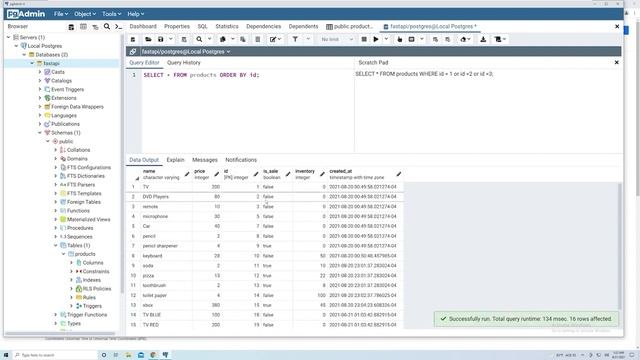Click the View Data grid icon in Browser
640x360 pixels.
click(83, 27)
